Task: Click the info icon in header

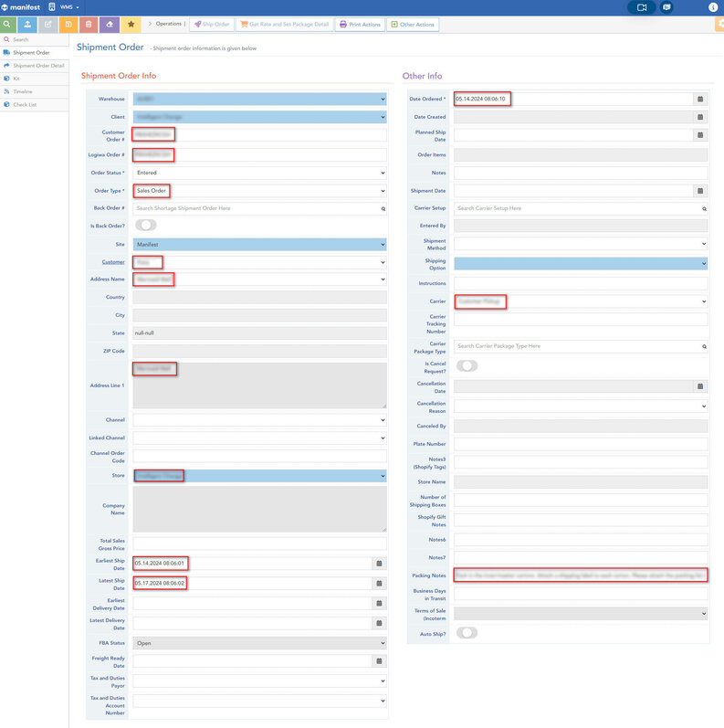Action: pyautogui.click(x=713, y=7)
